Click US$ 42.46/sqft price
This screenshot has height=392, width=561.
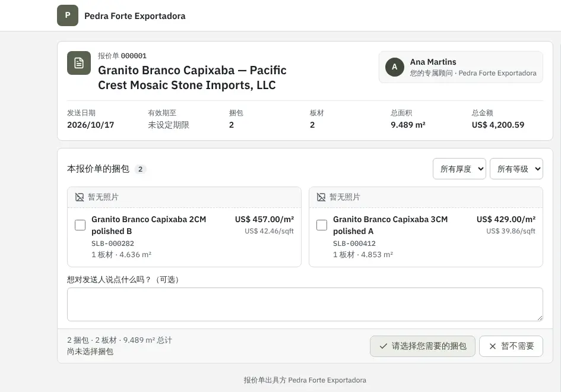click(269, 231)
